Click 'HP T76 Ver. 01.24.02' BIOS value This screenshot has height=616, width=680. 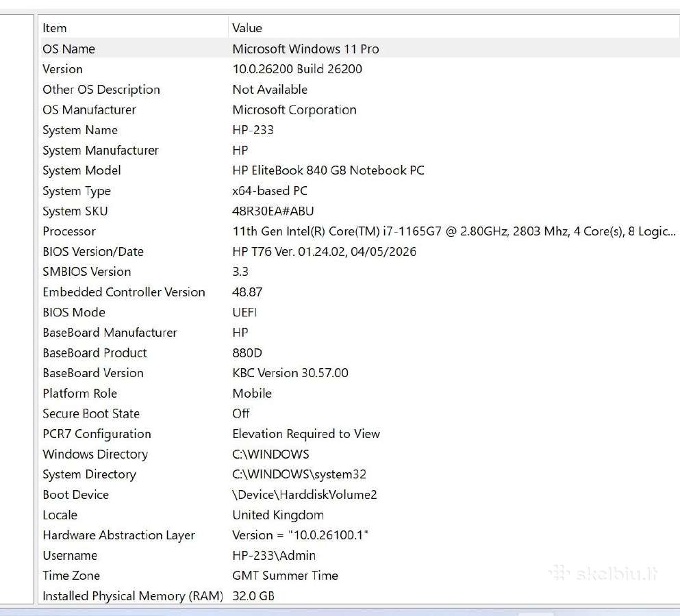(x=324, y=251)
